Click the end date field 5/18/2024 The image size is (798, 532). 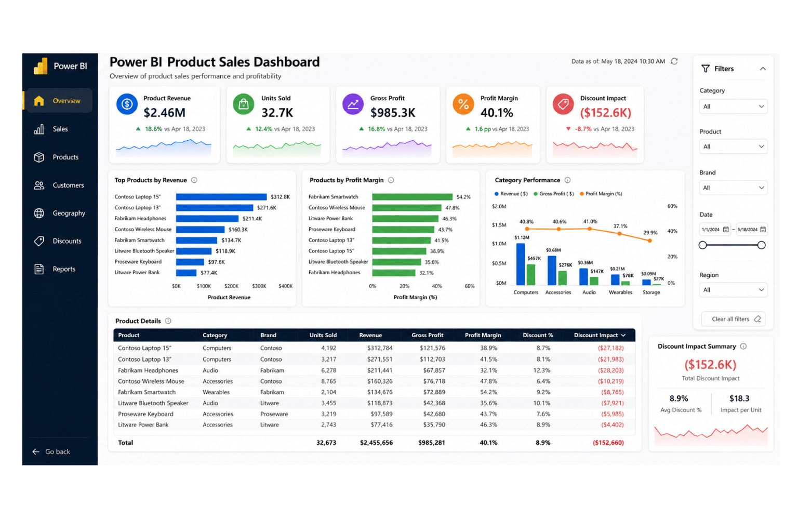click(x=752, y=229)
